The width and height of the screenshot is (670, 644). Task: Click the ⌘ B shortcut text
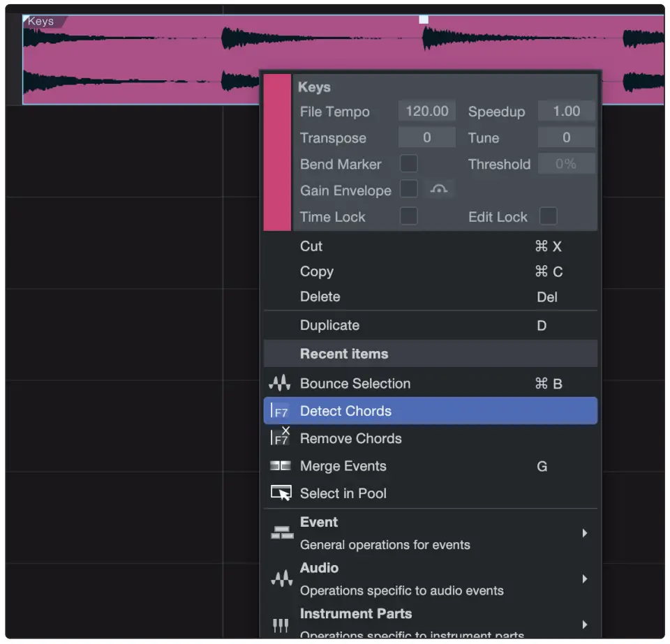click(x=549, y=384)
